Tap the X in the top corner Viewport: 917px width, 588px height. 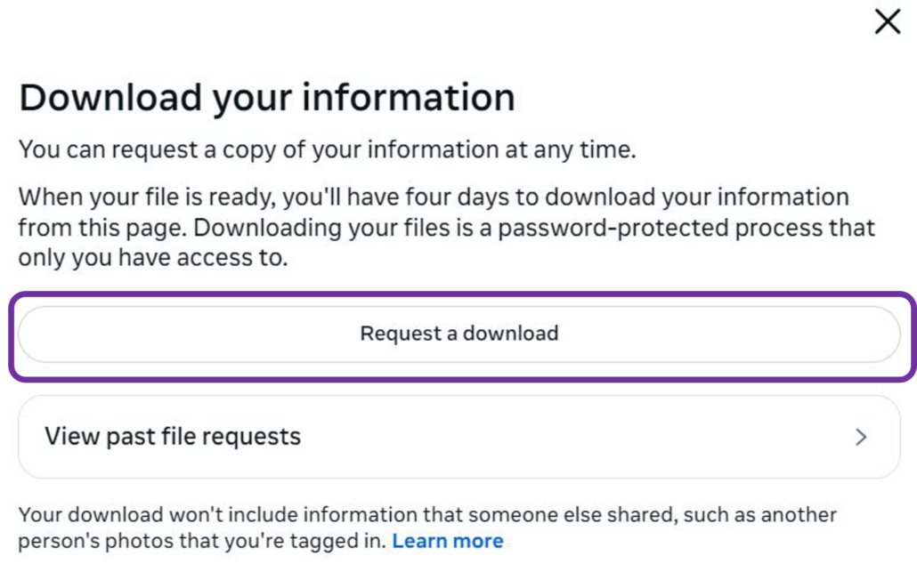pos(888,22)
